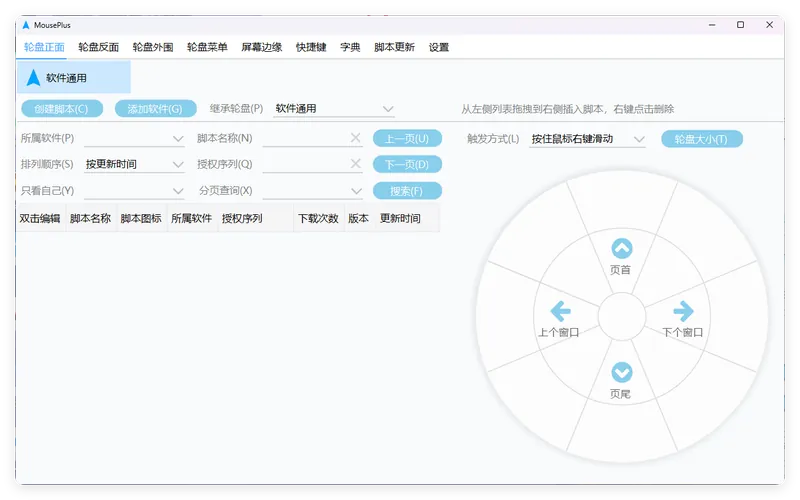Screen dimensions: 800x500
Task: Click the 创建脚本(C) button
Action: 62,109
